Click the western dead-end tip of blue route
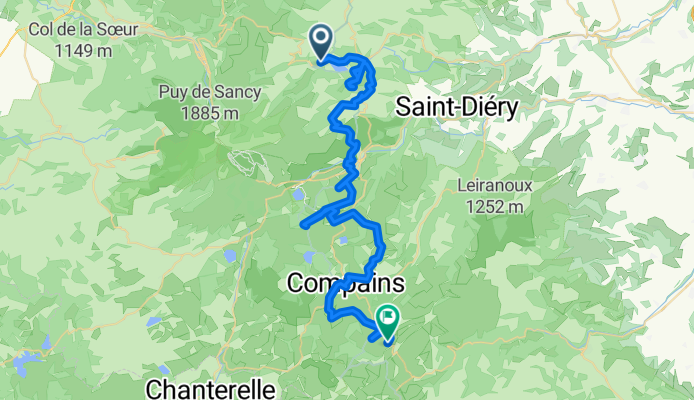The height and width of the screenshot is (400, 694). click(x=305, y=226)
